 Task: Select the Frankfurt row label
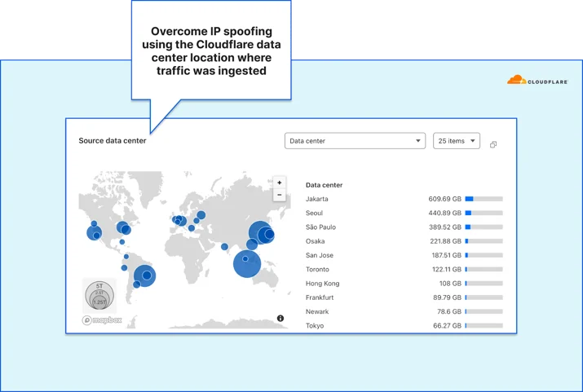pyautogui.click(x=320, y=297)
